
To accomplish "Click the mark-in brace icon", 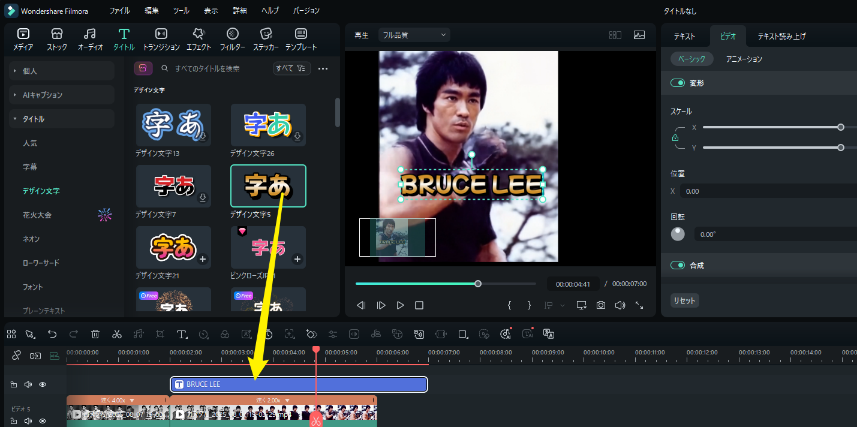I will pos(509,305).
